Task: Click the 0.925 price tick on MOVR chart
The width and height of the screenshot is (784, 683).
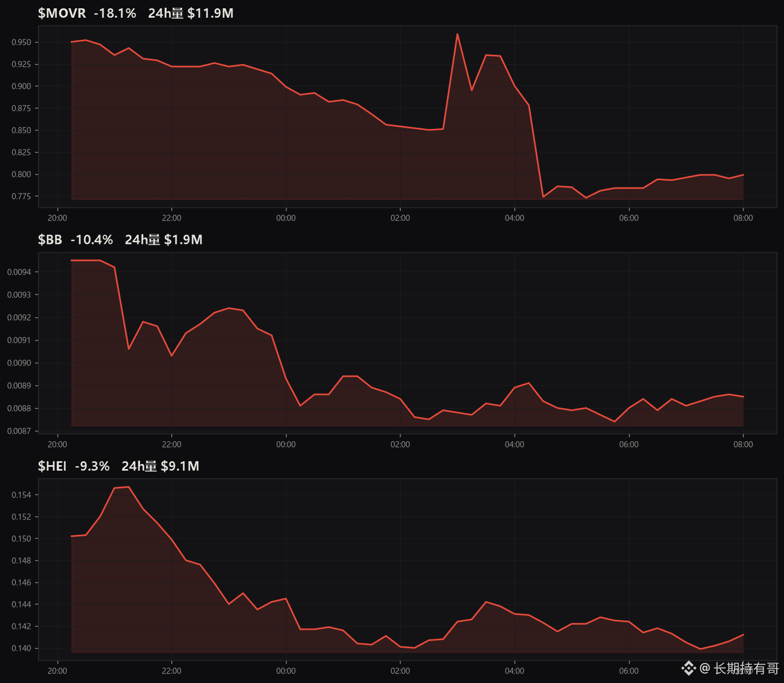Action: pyautogui.click(x=22, y=64)
